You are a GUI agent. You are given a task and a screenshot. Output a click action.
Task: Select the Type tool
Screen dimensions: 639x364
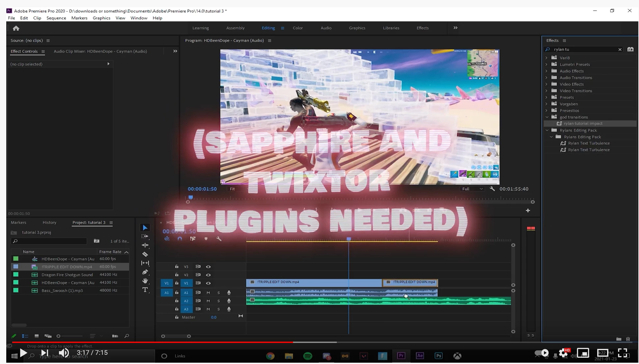pyautogui.click(x=145, y=290)
